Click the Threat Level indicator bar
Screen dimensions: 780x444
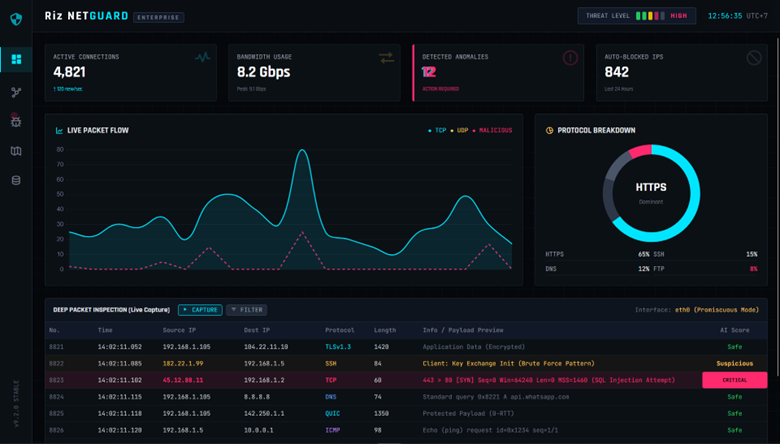pyautogui.click(x=650, y=16)
